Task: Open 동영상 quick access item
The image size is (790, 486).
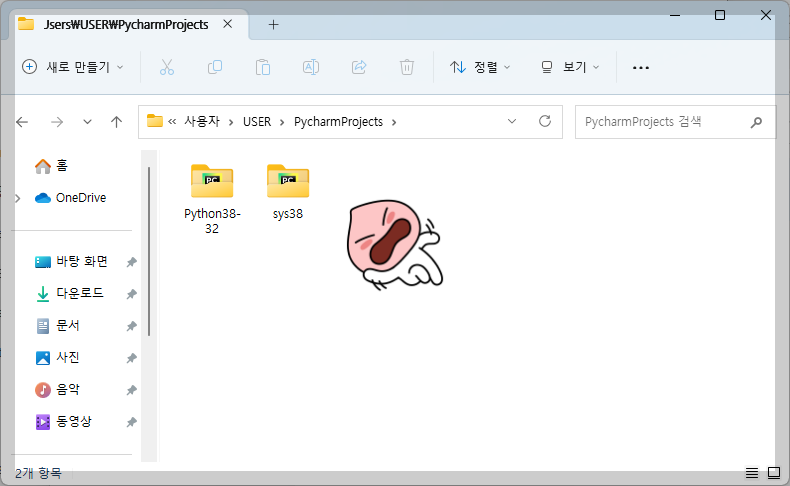Action: (64, 422)
